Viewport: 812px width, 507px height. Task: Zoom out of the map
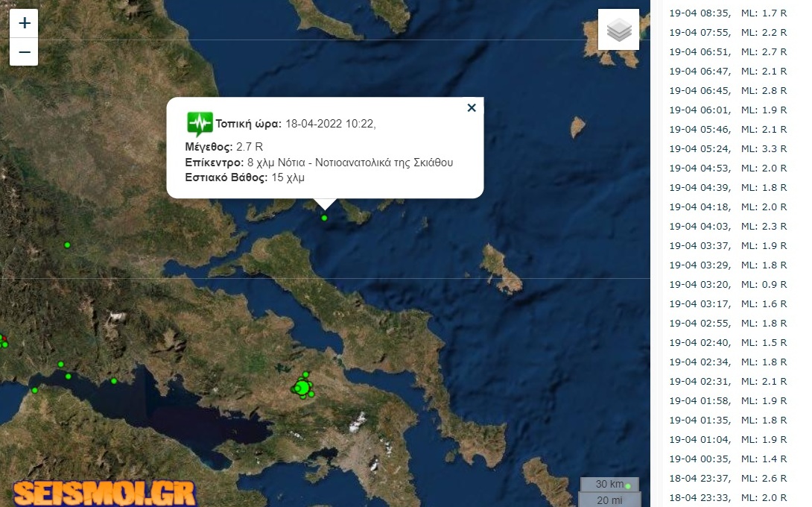(x=24, y=52)
